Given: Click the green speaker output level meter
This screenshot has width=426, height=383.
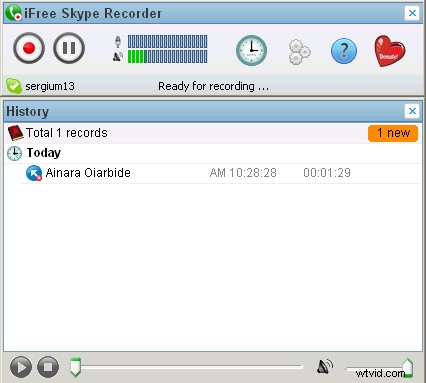Looking at the screenshot, I should (168, 57).
